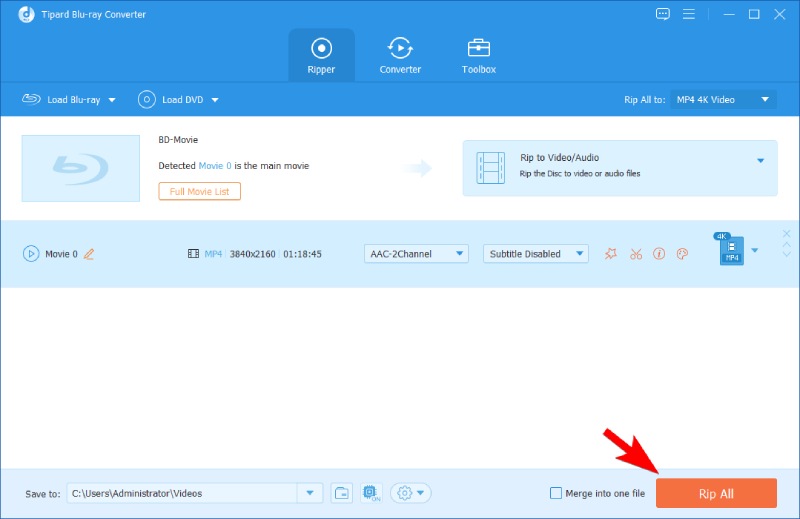Screen dimensions: 800x519
Task: Remove Movie 0 from the list
Action: [x=786, y=234]
